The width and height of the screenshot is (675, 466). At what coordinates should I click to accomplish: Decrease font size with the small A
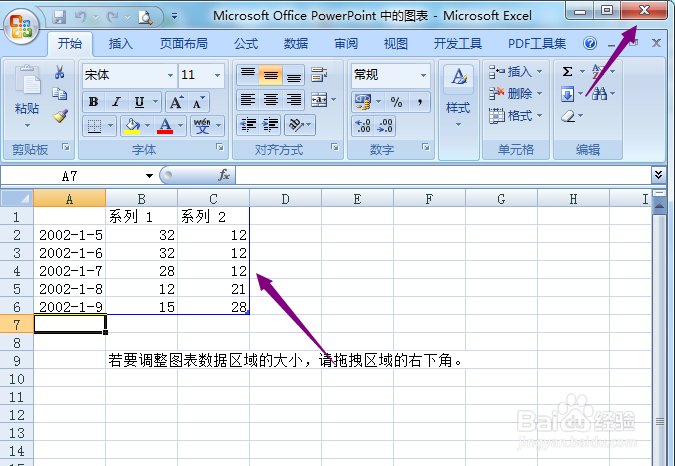point(198,102)
